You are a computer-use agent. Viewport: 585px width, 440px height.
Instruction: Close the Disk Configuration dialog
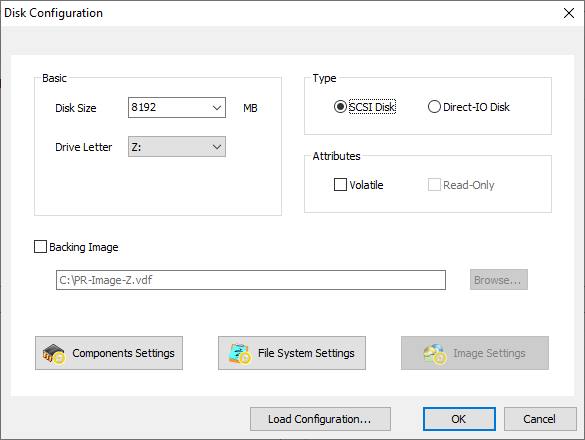point(569,13)
